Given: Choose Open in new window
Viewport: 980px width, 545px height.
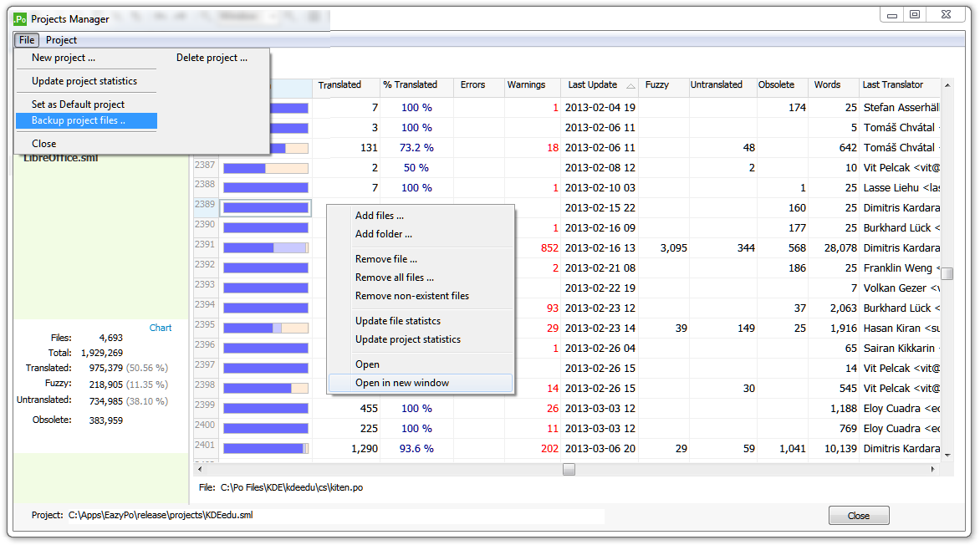Looking at the screenshot, I should coord(402,383).
